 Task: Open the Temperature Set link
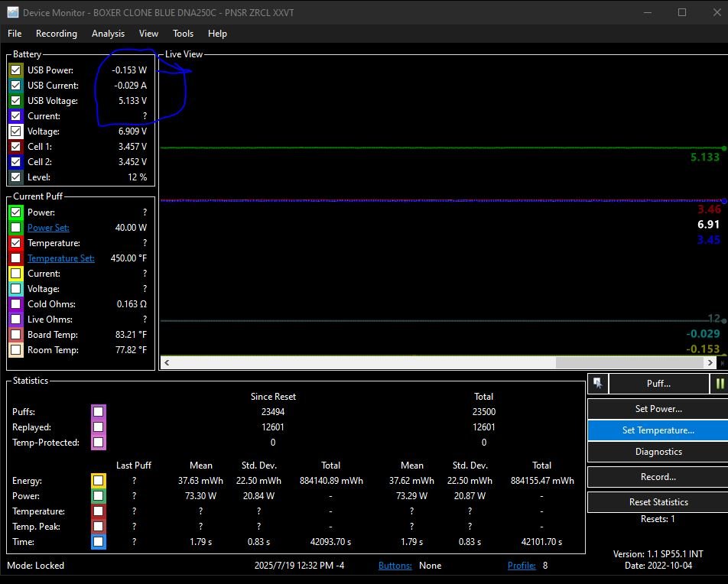tap(61, 258)
